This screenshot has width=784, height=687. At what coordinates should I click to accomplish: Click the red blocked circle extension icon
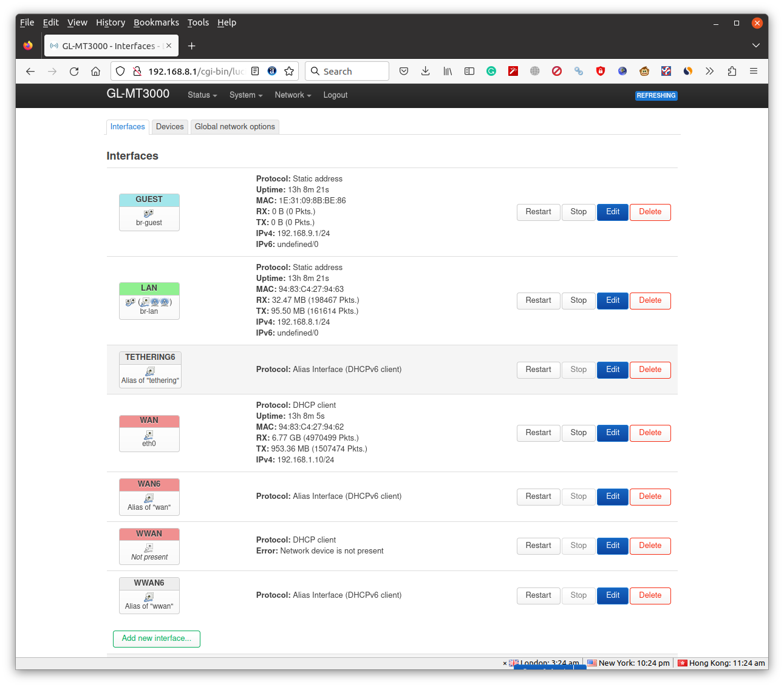point(557,71)
